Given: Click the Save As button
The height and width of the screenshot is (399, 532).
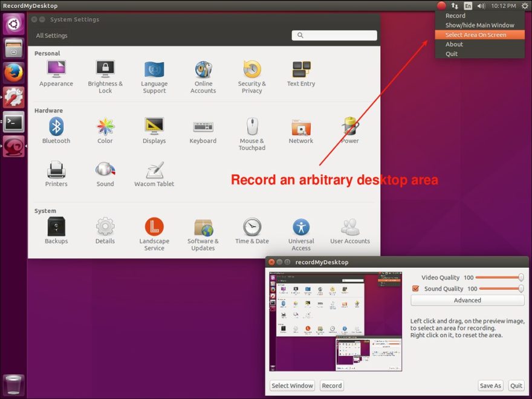Looking at the screenshot, I should coord(490,386).
